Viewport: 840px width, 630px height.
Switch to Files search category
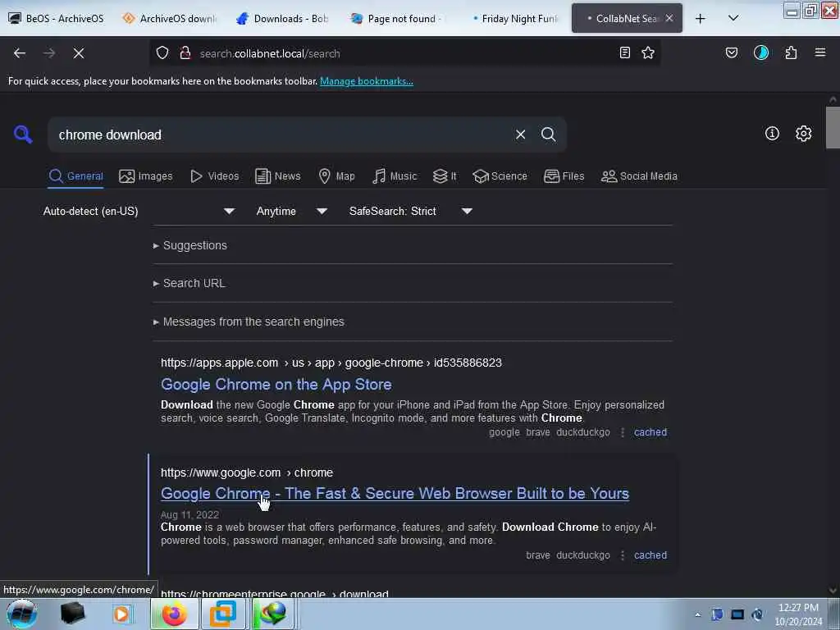coord(564,176)
